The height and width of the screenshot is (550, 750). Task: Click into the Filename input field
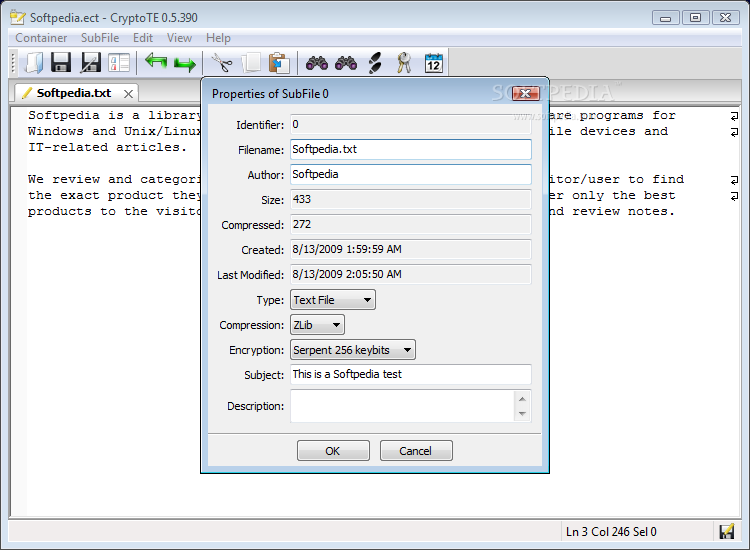(x=411, y=149)
